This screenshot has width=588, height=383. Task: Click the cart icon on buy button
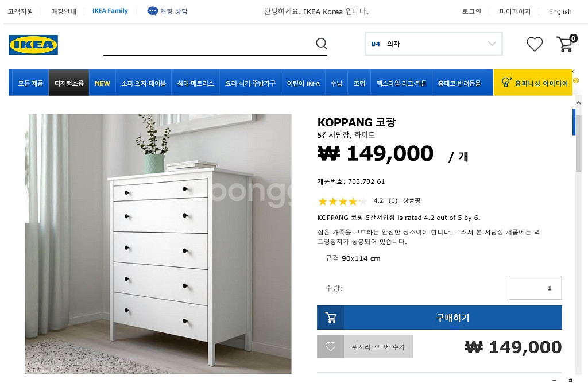point(330,318)
